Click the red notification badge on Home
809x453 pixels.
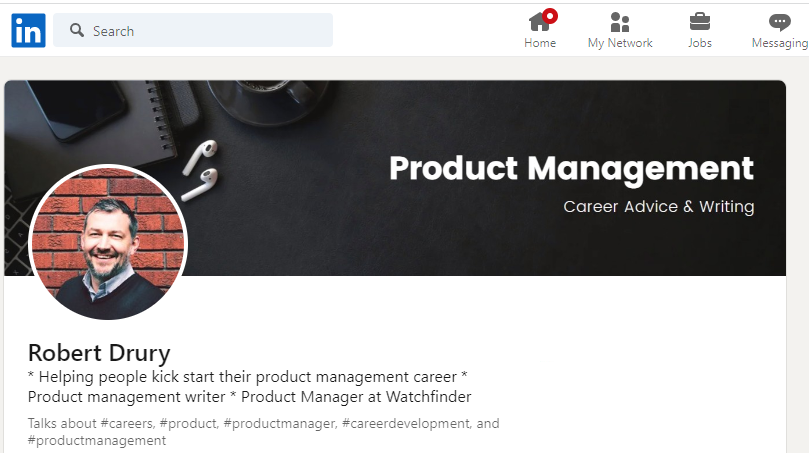(550, 16)
